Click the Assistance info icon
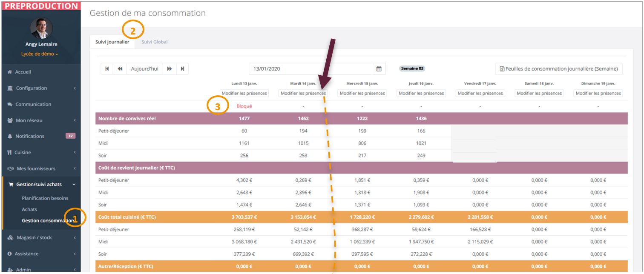Viewport: 644px width, 274px height. point(10,254)
